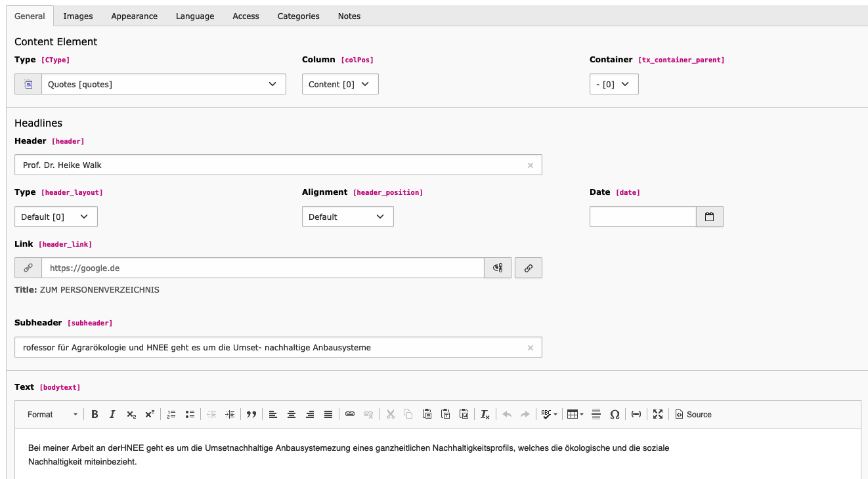Insert special character with the Omega icon

pos(615,414)
